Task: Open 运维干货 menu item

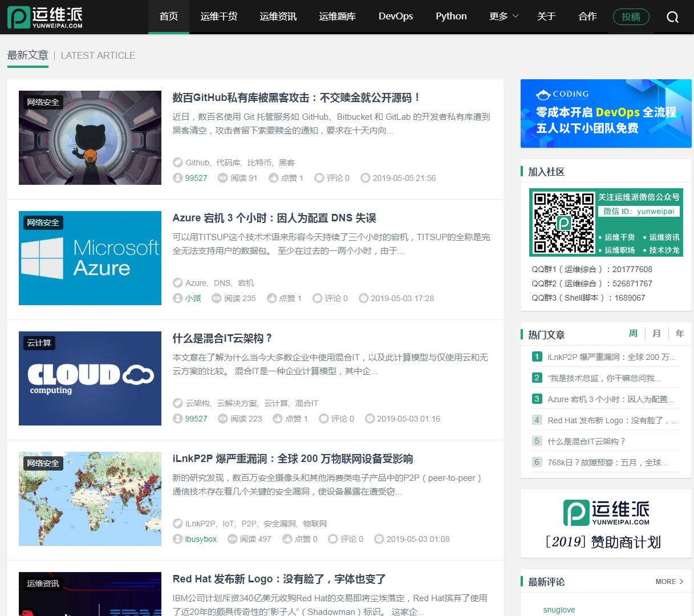Action: [x=219, y=17]
